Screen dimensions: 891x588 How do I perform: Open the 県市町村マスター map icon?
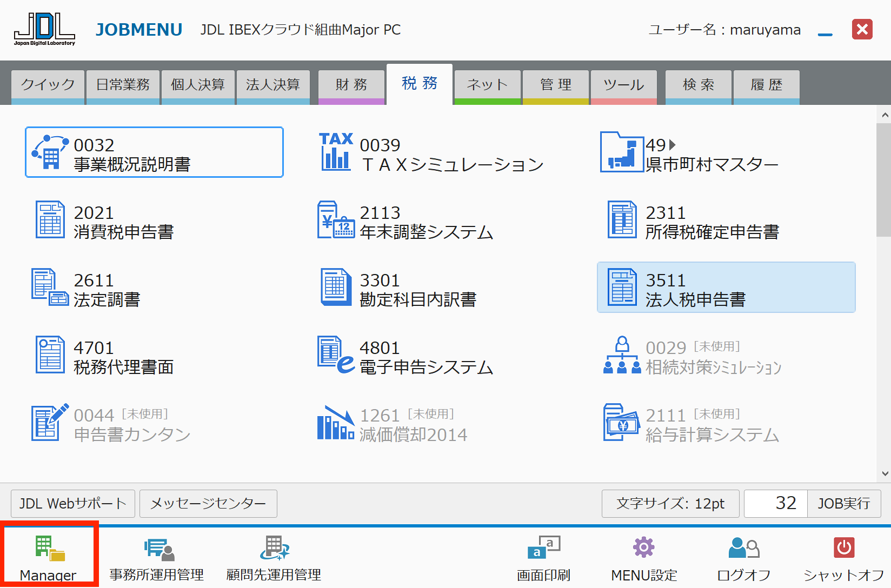coord(622,152)
